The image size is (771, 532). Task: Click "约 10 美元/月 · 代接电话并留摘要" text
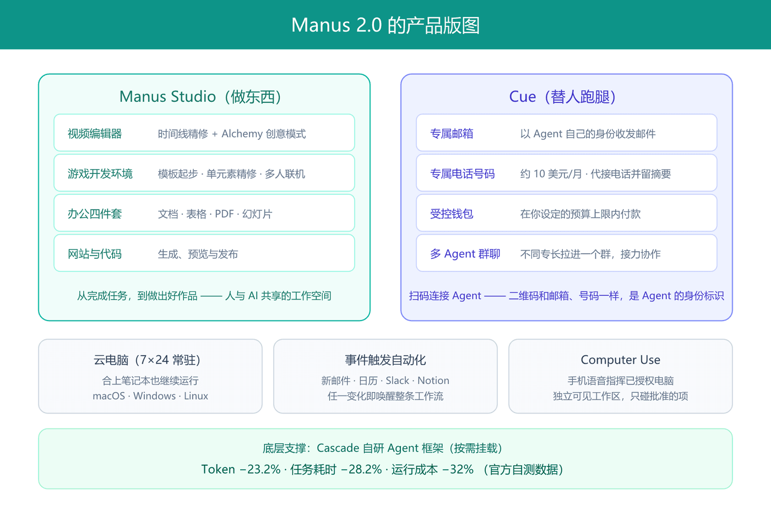pos(596,174)
